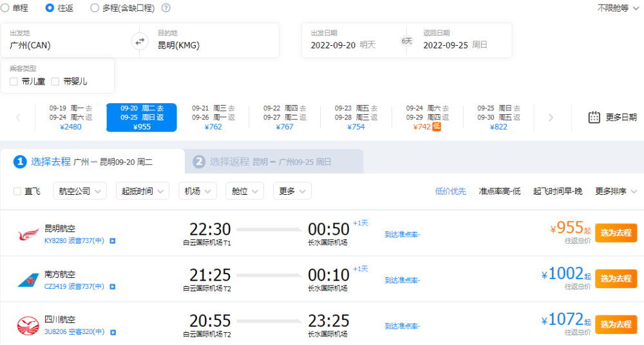This screenshot has height=345, width=644.
Task: Tick the with-children (带儿童) checkbox
Action: [x=14, y=81]
